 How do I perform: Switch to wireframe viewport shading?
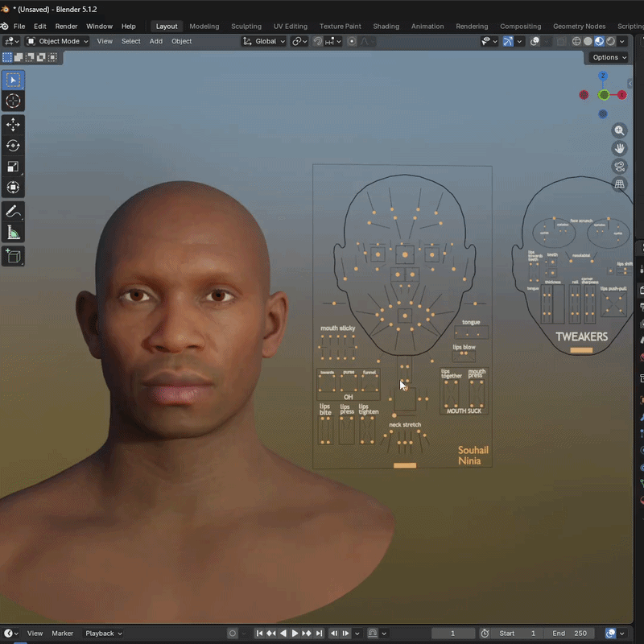click(576, 42)
